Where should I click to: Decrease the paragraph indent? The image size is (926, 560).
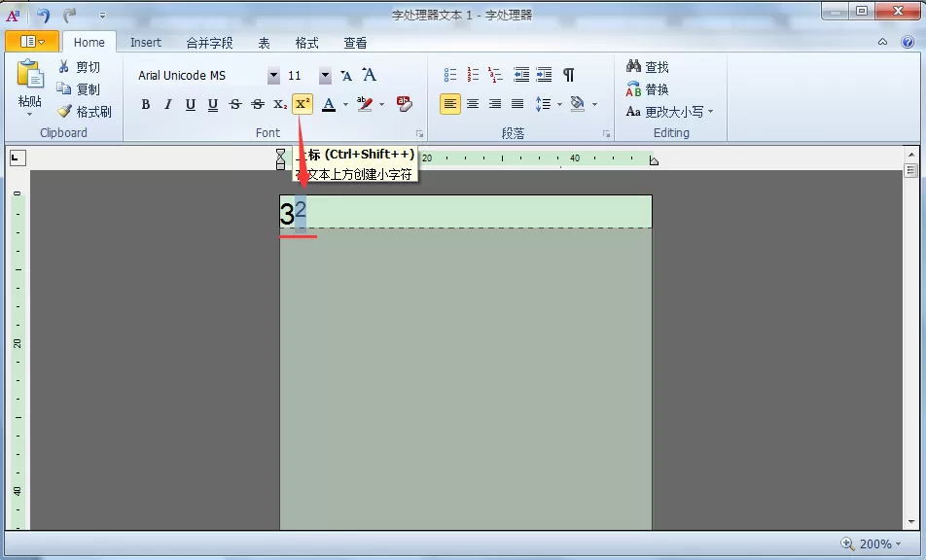point(521,75)
